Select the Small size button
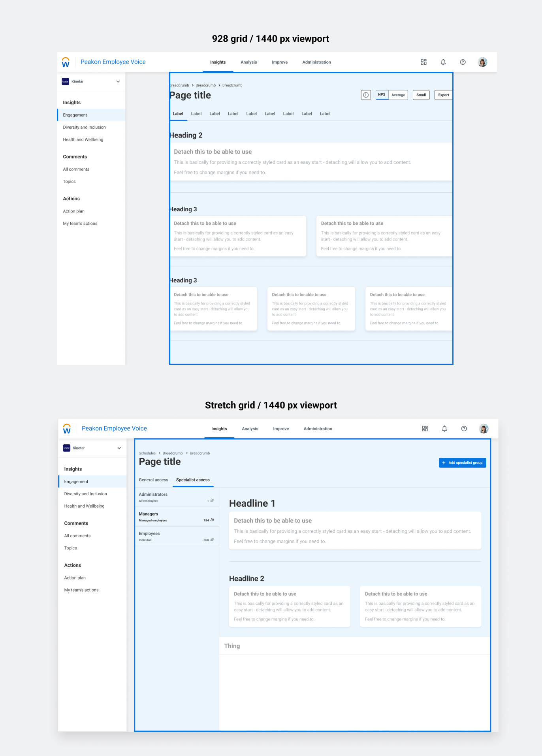Screen dimensions: 542x756 421,95
